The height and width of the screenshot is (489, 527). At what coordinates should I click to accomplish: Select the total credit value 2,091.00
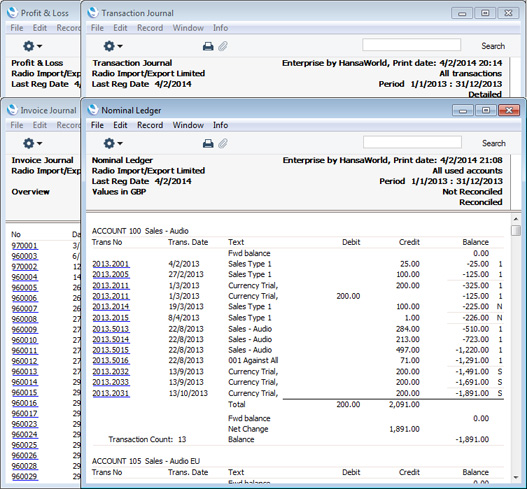click(404, 404)
